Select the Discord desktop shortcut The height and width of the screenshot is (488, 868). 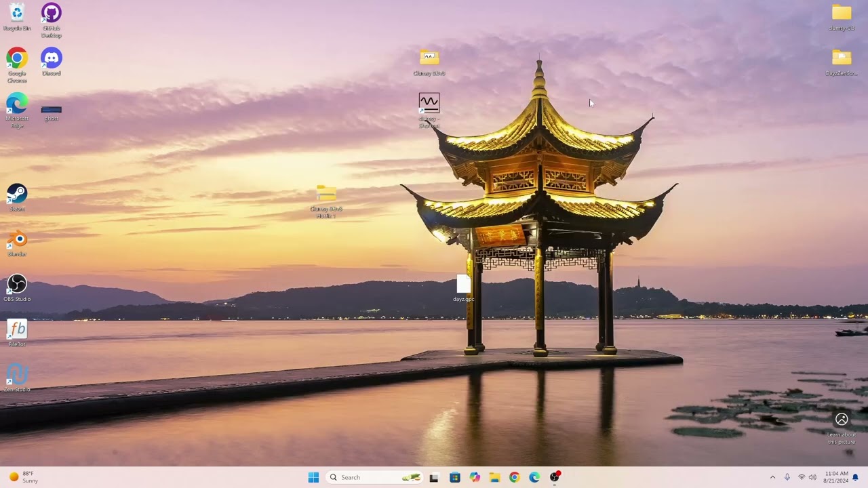(x=52, y=62)
